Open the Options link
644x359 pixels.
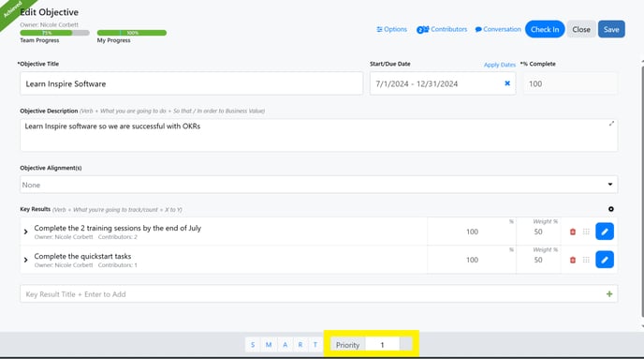click(x=391, y=29)
